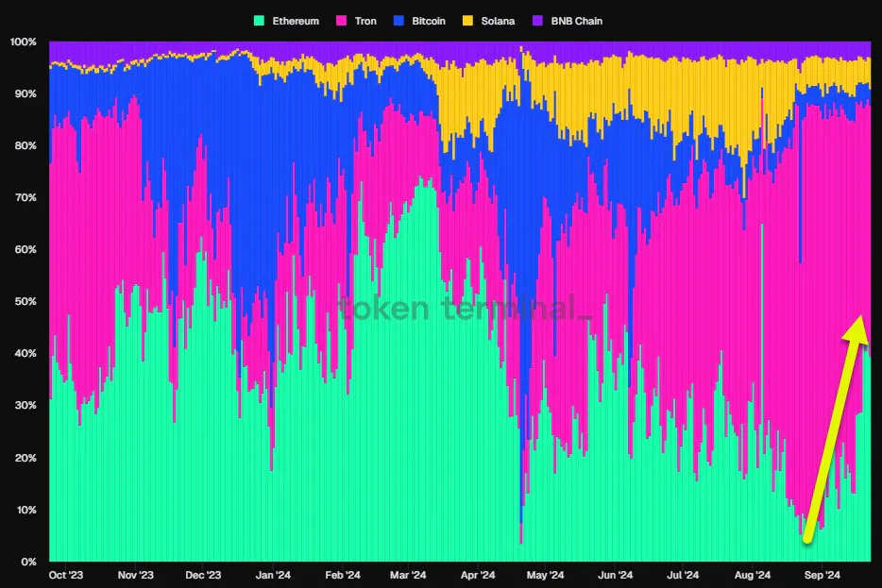
Task: Click the "Jun '24" x-axis label
Action: click(615, 575)
